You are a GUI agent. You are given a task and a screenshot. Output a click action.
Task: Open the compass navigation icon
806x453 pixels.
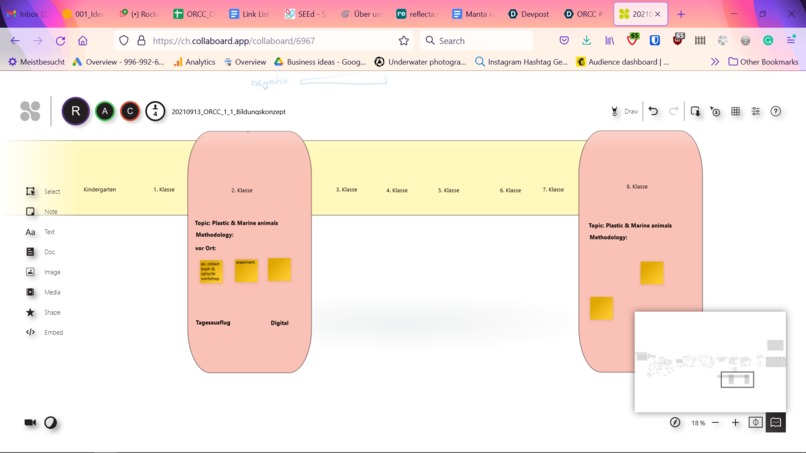675,423
